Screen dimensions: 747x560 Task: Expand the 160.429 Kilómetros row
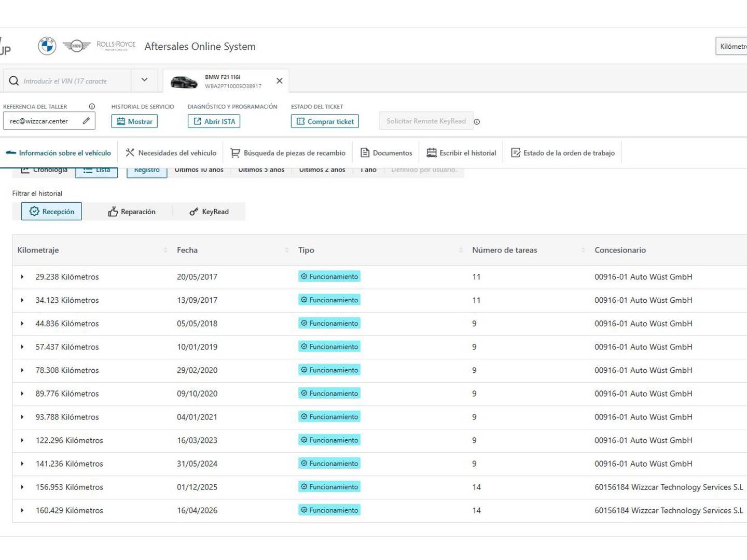point(22,510)
